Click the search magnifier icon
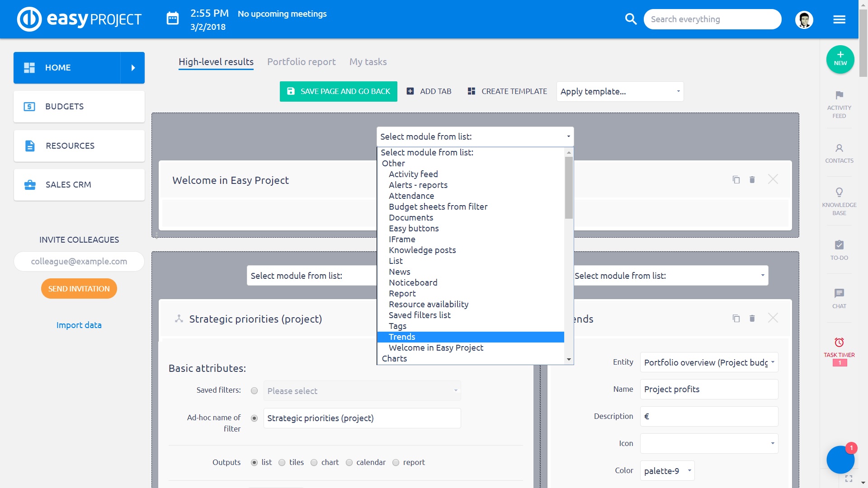Viewport: 868px width, 488px height. coord(631,19)
